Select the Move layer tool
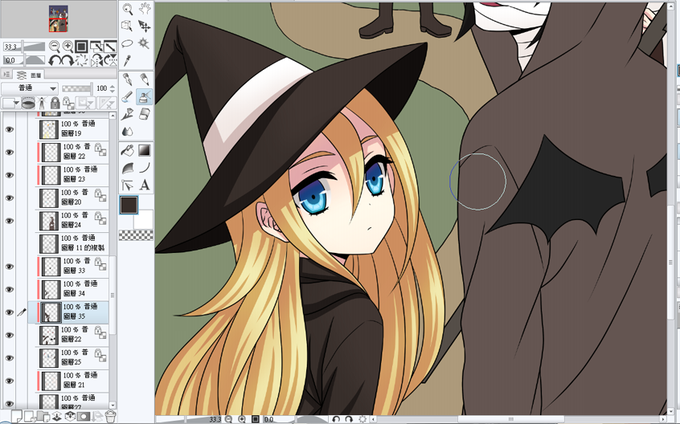Screen dimensions: 680x424 click(x=144, y=26)
